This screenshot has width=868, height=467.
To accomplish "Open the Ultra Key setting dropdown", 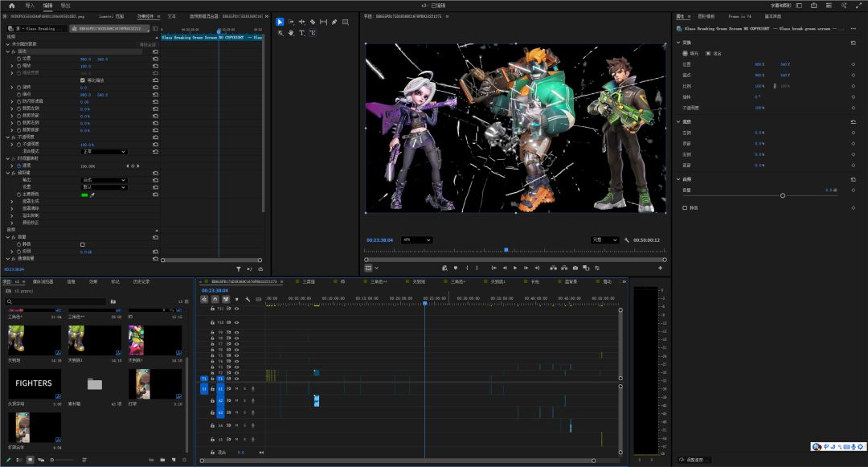I will point(104,187).
